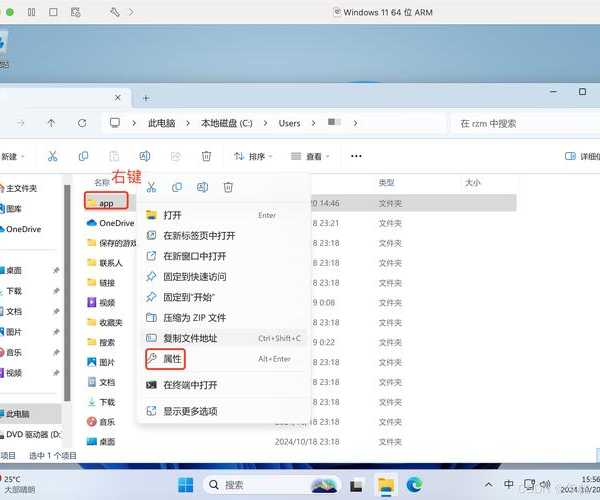
Task: Open the 查看 view dropdown
Action: (x=310, y=156)
